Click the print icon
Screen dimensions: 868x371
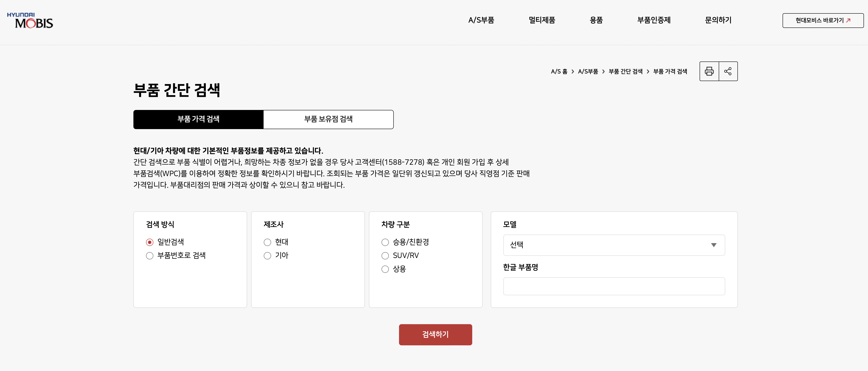coord(709,71)
